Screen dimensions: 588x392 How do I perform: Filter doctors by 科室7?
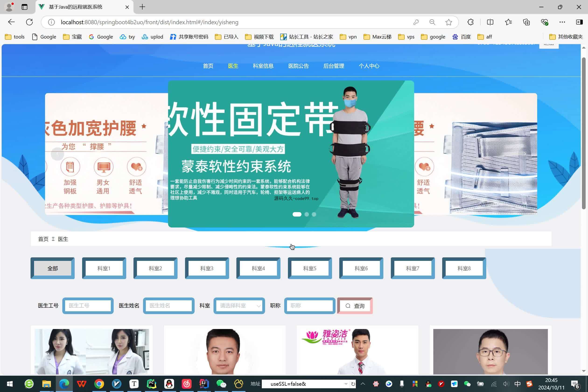point(413,268)
